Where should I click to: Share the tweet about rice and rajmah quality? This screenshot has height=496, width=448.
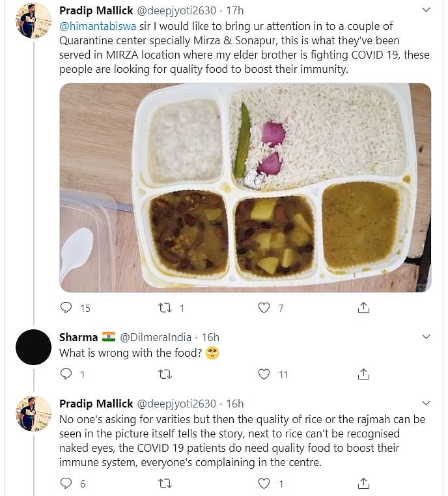364,484
